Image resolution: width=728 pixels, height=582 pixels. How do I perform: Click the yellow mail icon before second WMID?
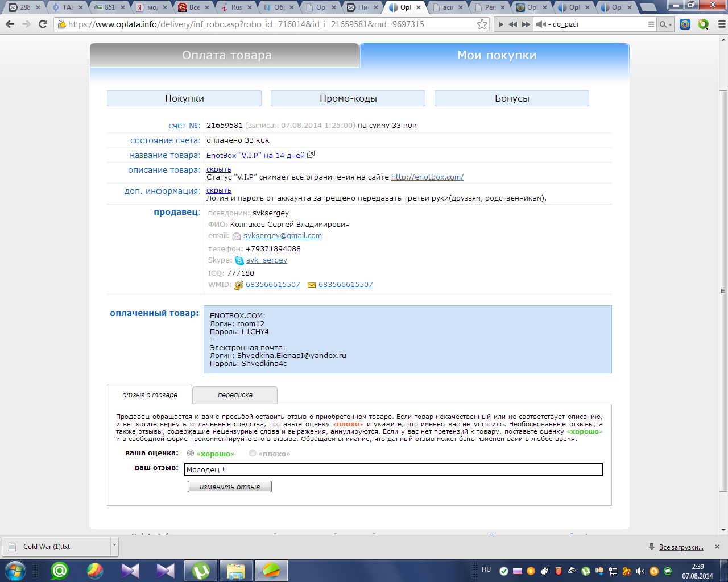click(312, 285)
